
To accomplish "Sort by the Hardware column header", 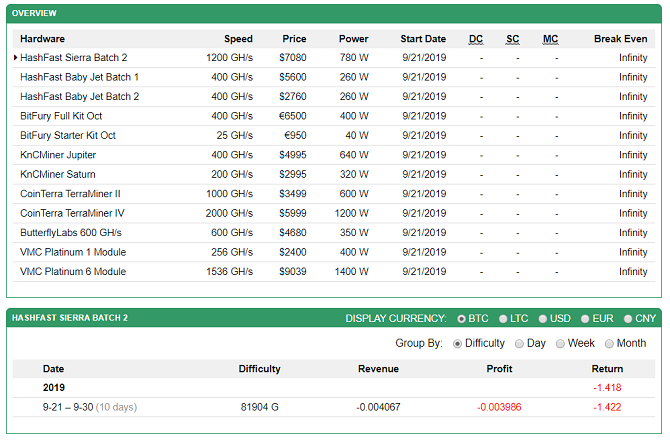I will [42, 39].
